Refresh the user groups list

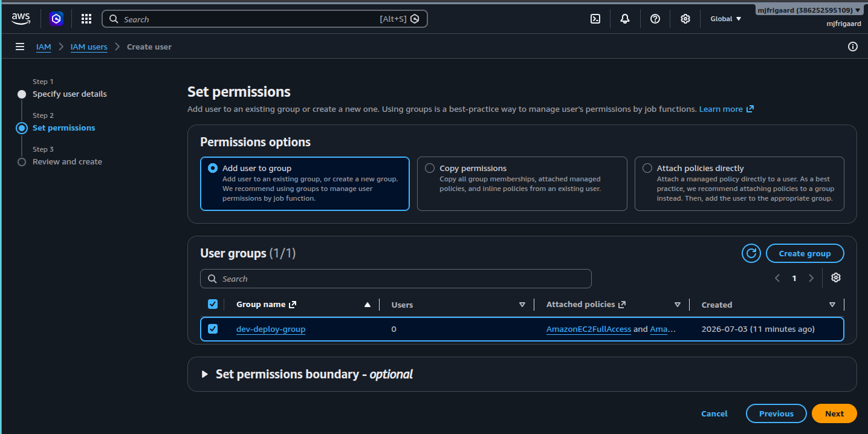(751, 253)
